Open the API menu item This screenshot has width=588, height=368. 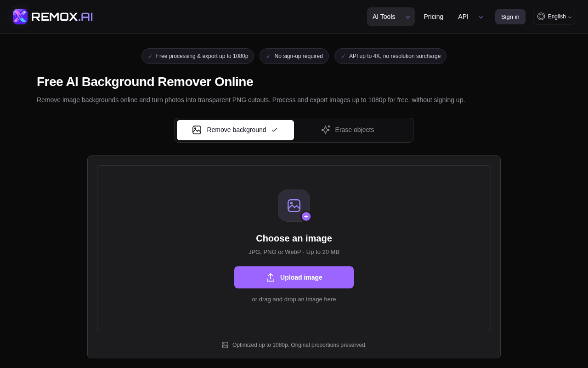click(x=463, y=17)
